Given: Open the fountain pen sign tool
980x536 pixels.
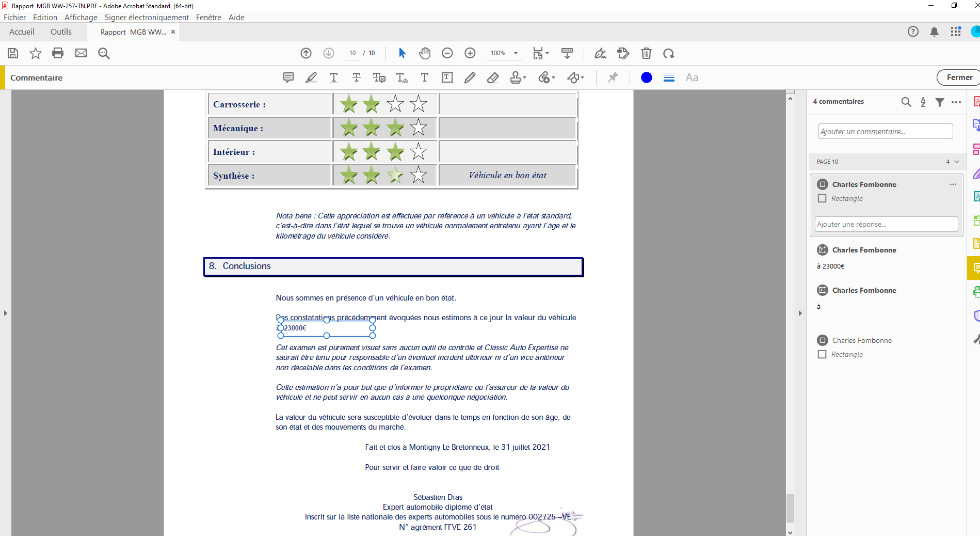Looking at the screenshot, I should click(x=600, y=53).
